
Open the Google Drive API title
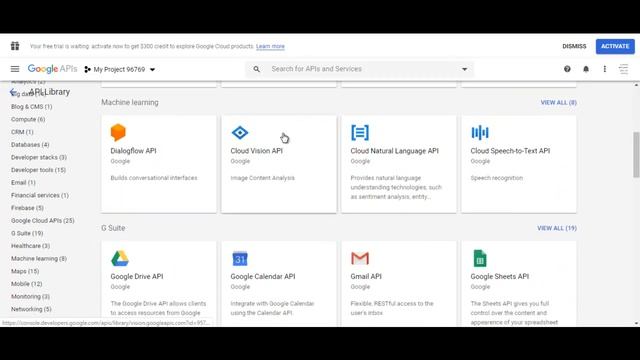[137, 276]
